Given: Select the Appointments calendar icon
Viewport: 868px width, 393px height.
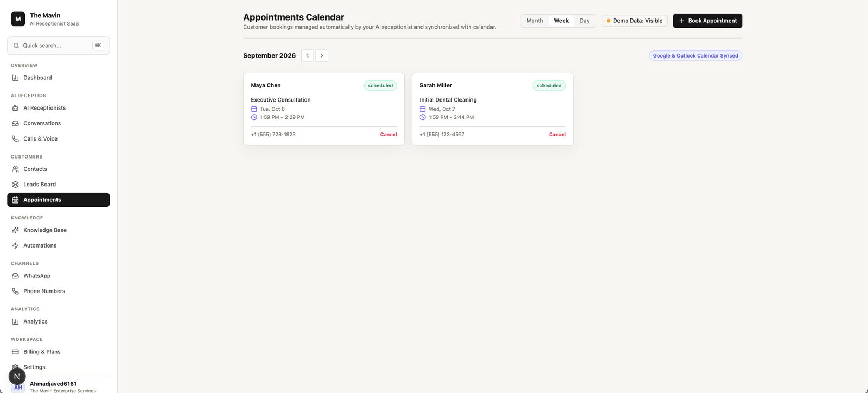Looking at the screenshot, I should [15, 200].
